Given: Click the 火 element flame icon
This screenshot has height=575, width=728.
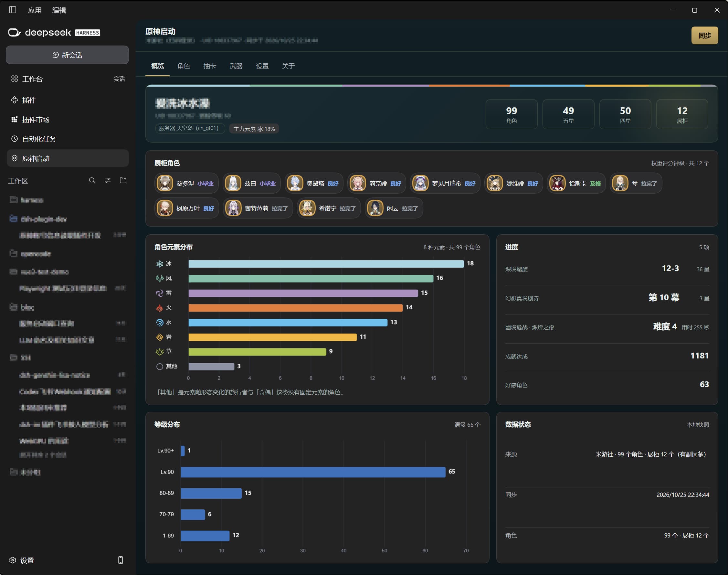Looking at the screenshot, I should (160, 308).
